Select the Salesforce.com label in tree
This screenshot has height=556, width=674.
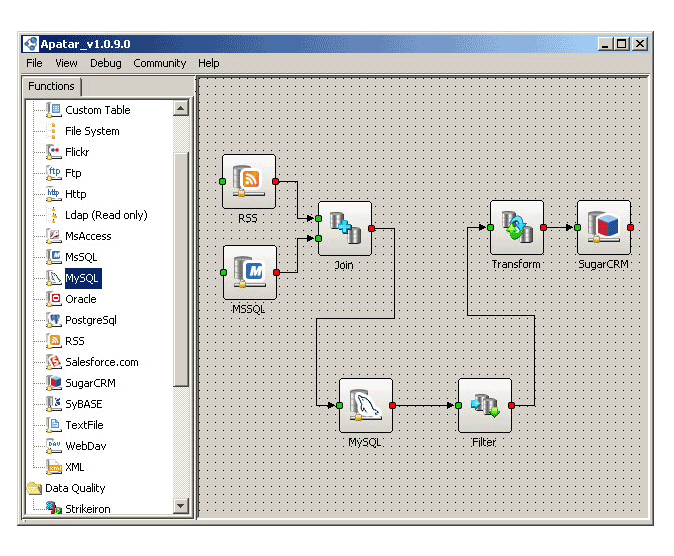[x=102, y=362]
